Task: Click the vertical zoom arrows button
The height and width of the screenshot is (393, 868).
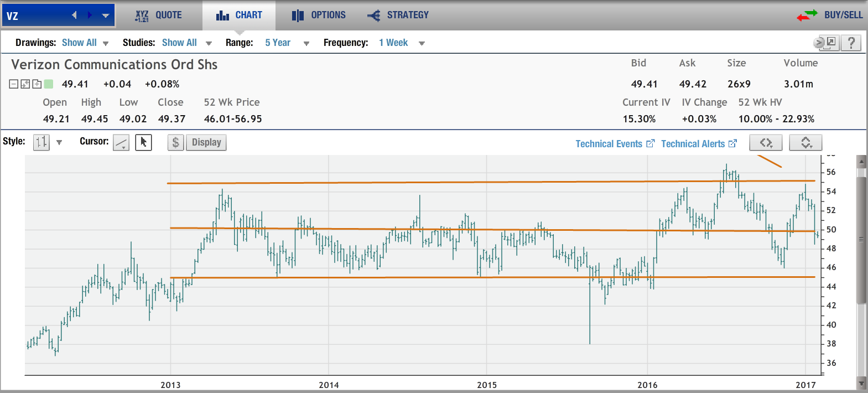Action: click(x=805, y=143)
